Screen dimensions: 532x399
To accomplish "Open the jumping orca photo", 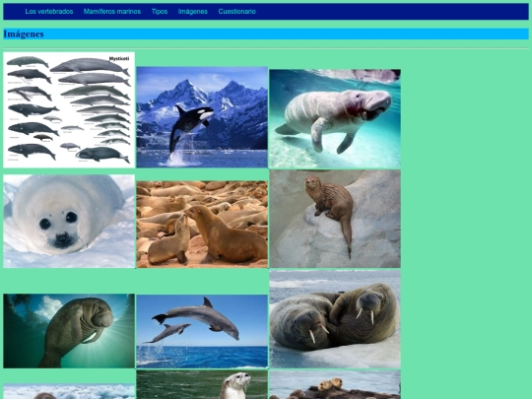I will [x=202, y=117].
